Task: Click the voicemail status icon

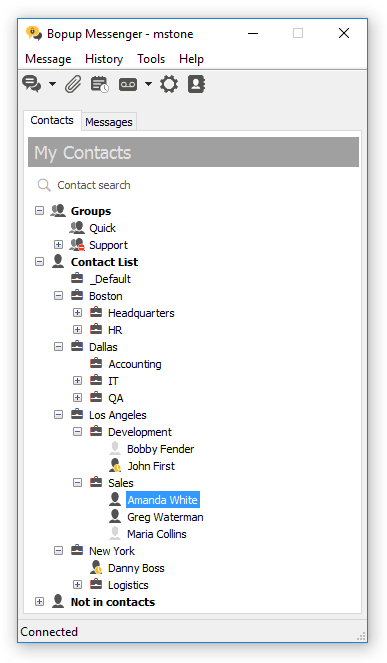Action: (x=128, y=84)
